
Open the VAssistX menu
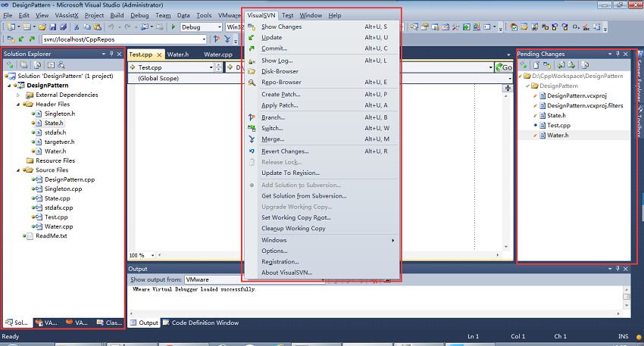(x=67, y=15)
